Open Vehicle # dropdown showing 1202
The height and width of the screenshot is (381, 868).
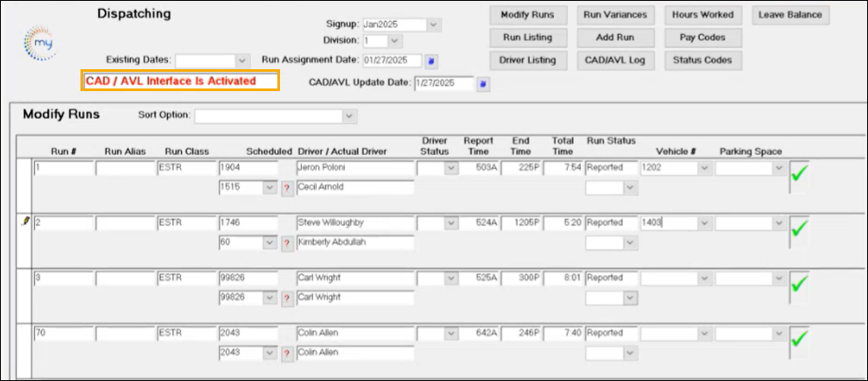[705, 167]
